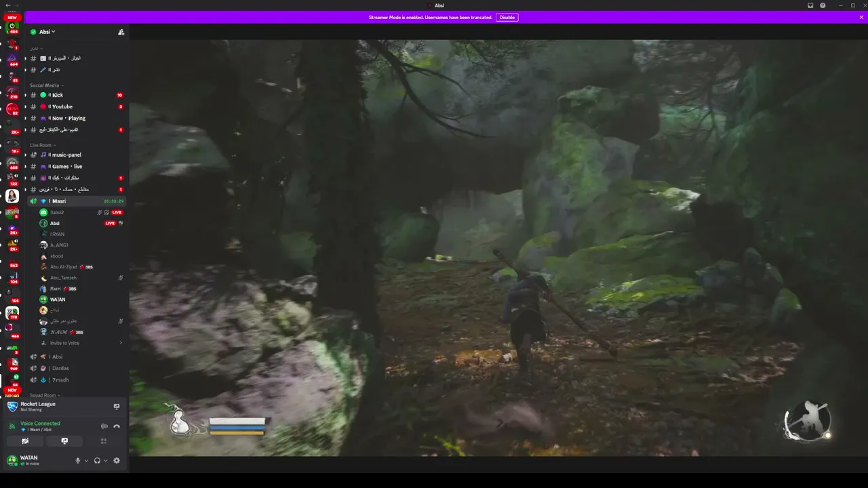Open the server with the 104 badge

coord(12,277)
